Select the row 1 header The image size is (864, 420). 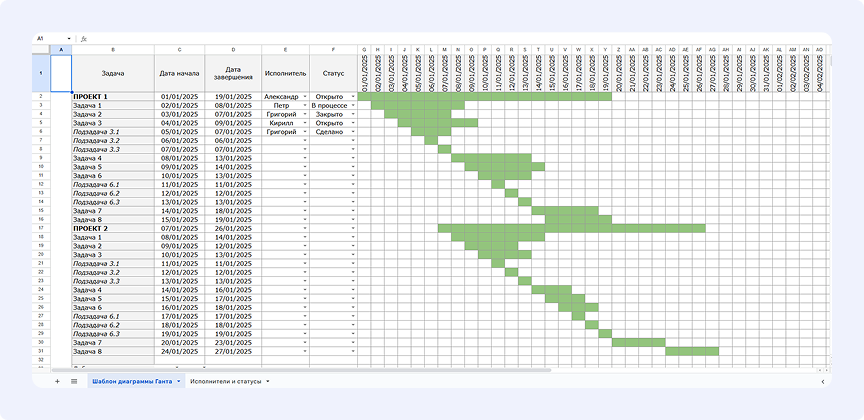40,72
